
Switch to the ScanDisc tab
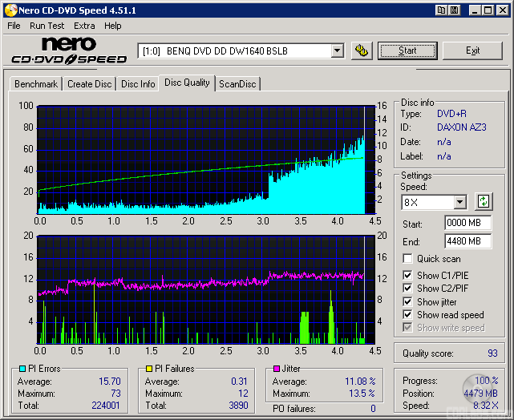(x=237, y=84)
